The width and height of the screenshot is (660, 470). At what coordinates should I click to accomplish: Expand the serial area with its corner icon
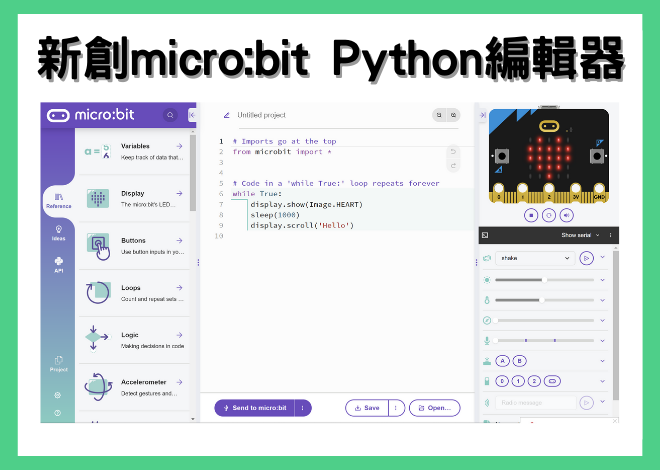pyautogui.click(x=485, y=235)
